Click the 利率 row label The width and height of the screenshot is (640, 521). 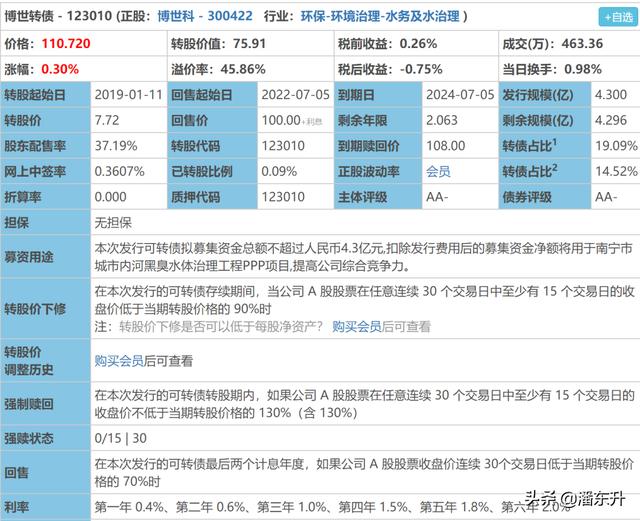[x=16, y=507]
